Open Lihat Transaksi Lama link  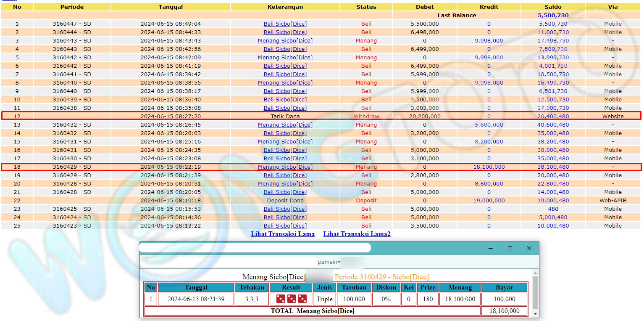[x=283, y=234]
